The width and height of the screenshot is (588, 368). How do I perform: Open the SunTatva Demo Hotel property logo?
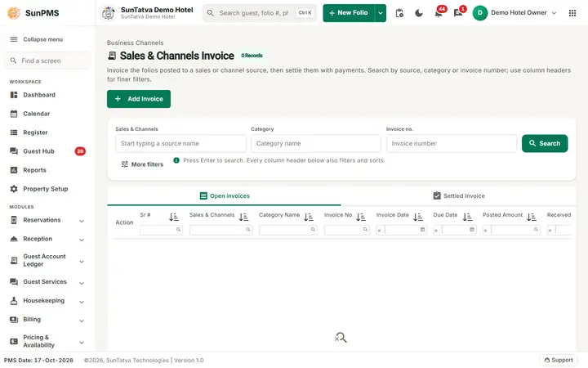pyautogui.click(x=109, y=13)
